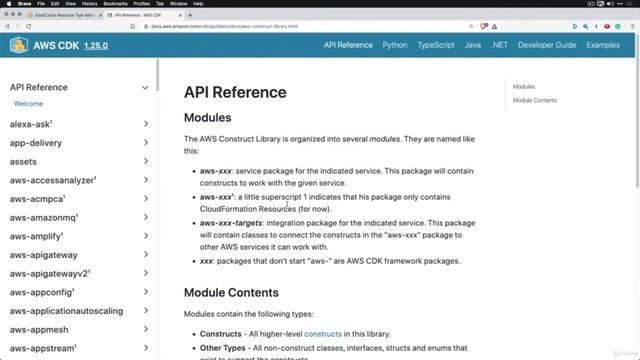Open the Developer Guide header link
The image size is (640, 360).
pos(547,45)
